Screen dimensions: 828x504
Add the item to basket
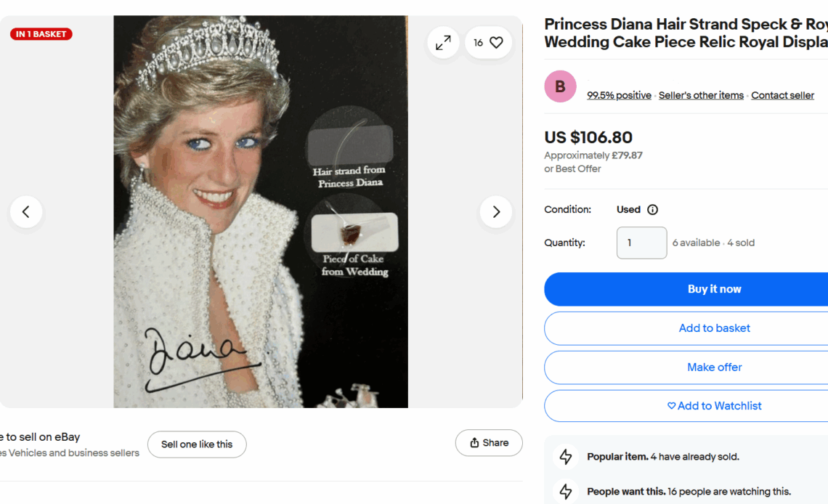coord(714,328)
